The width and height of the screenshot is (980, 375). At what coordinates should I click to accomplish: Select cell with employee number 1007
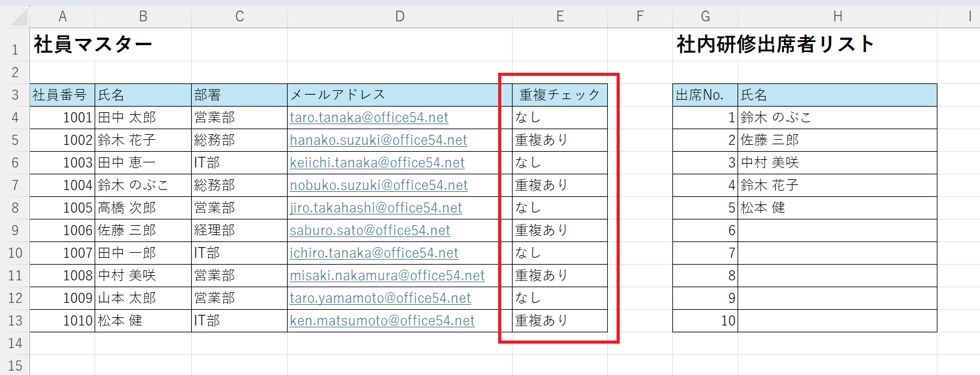[63, 253]
